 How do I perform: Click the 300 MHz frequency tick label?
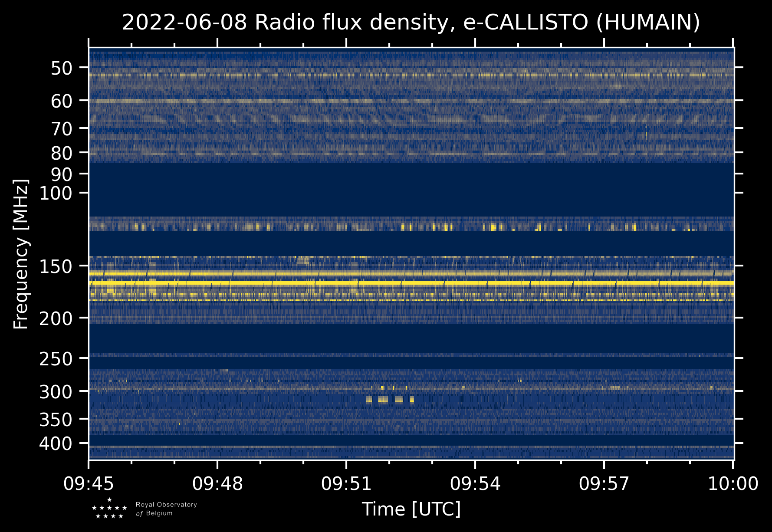point(56,392)
